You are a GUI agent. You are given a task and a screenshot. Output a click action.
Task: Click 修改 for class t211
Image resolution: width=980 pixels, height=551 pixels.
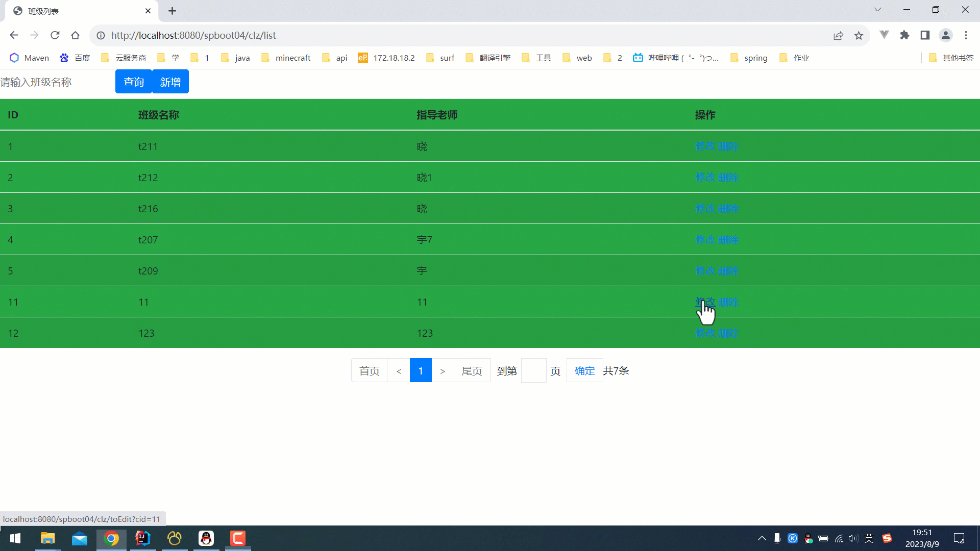tap(705, 146)
